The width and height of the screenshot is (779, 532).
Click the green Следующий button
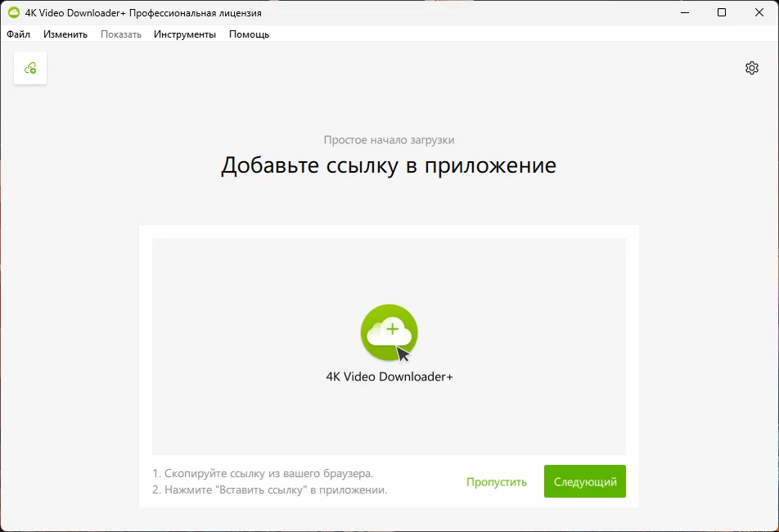tap(584, 482)
